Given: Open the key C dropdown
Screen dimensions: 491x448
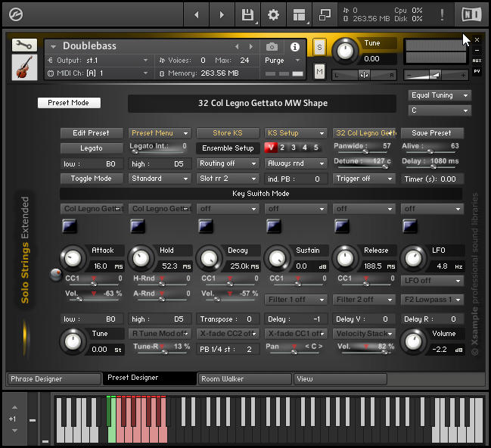Looking at the screenshot, I should point(440,110).
